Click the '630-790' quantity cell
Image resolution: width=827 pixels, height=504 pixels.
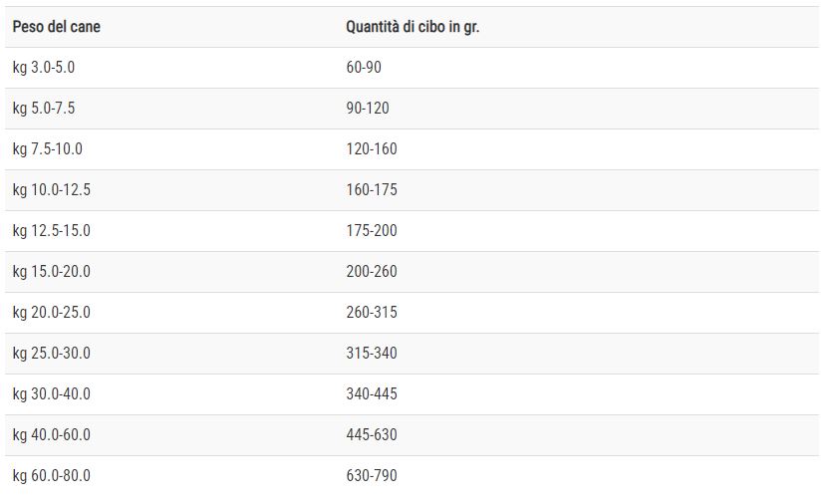pos(372,475)
